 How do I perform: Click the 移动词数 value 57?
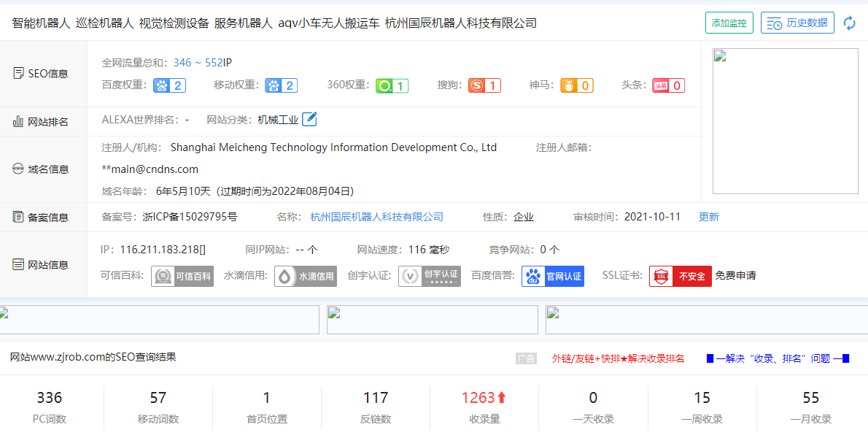[158, 397]
